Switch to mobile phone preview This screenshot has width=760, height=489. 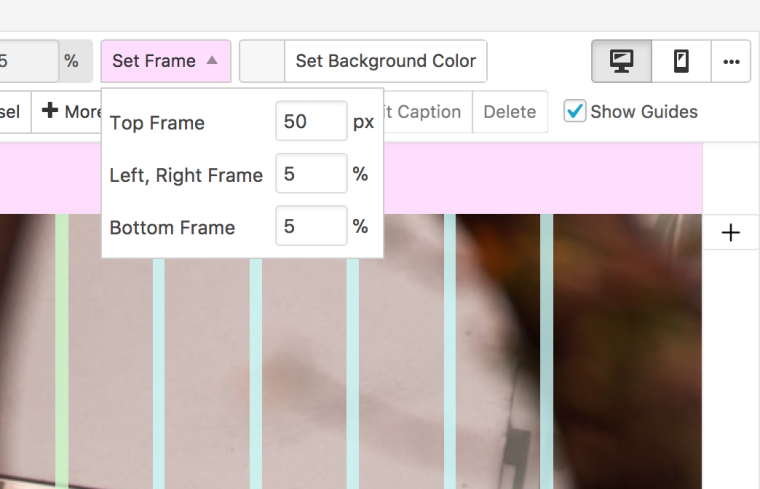681,61
